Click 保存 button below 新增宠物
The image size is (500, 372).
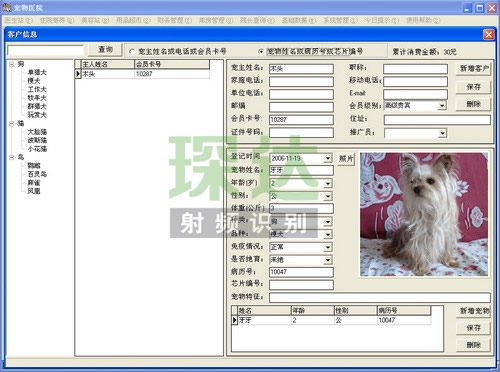473,328
